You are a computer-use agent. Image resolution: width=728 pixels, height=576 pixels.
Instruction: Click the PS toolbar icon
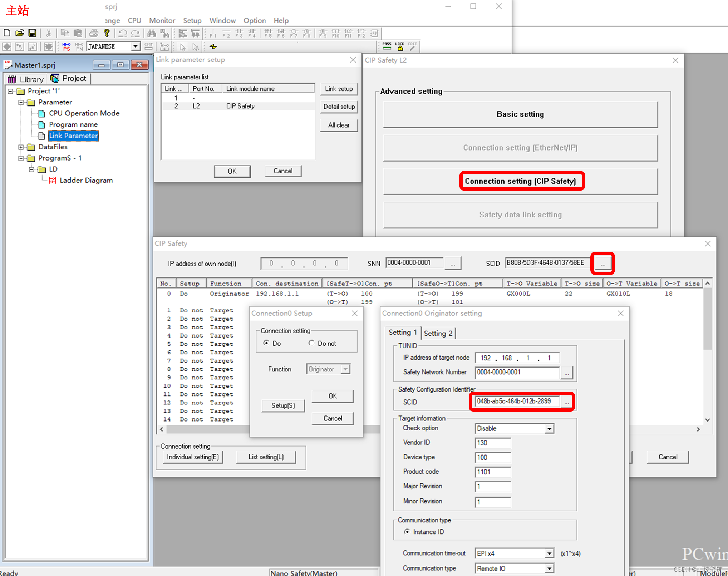pos(67,46)
